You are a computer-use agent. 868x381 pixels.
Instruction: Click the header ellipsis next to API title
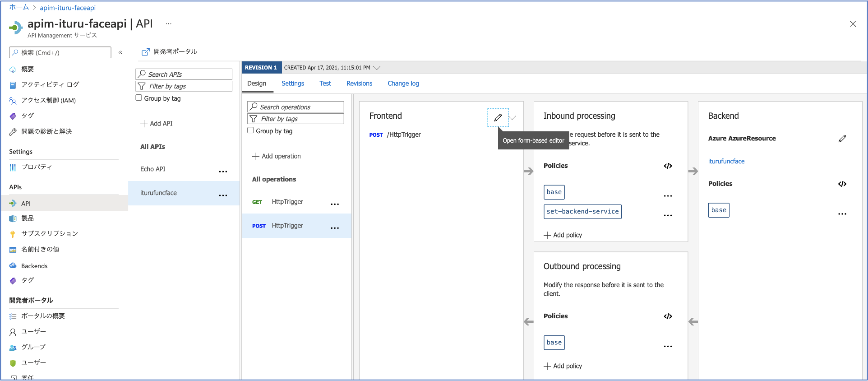pyautogui.click(x=168, y=24)
